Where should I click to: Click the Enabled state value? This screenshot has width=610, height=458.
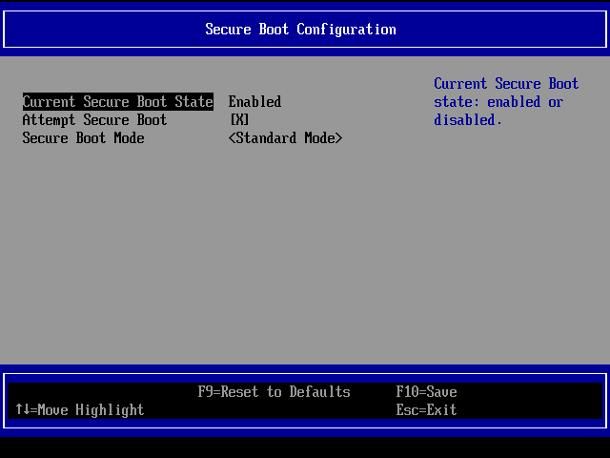point(254,102)
